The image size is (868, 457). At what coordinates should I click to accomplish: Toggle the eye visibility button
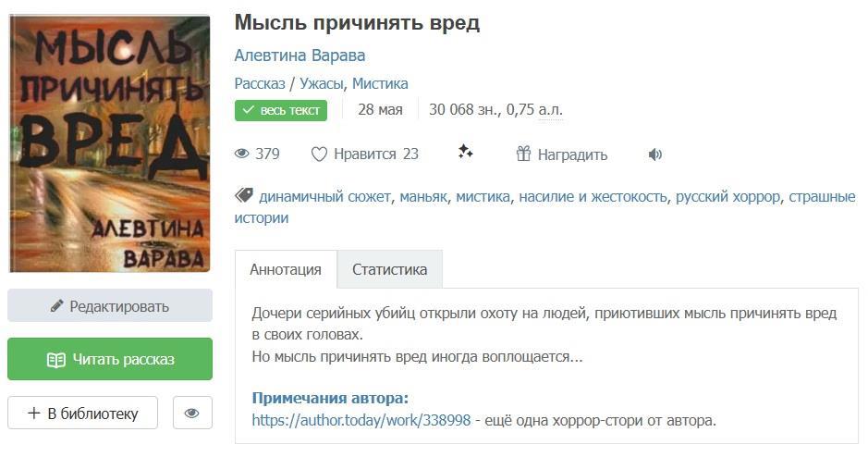click(192, 413)
